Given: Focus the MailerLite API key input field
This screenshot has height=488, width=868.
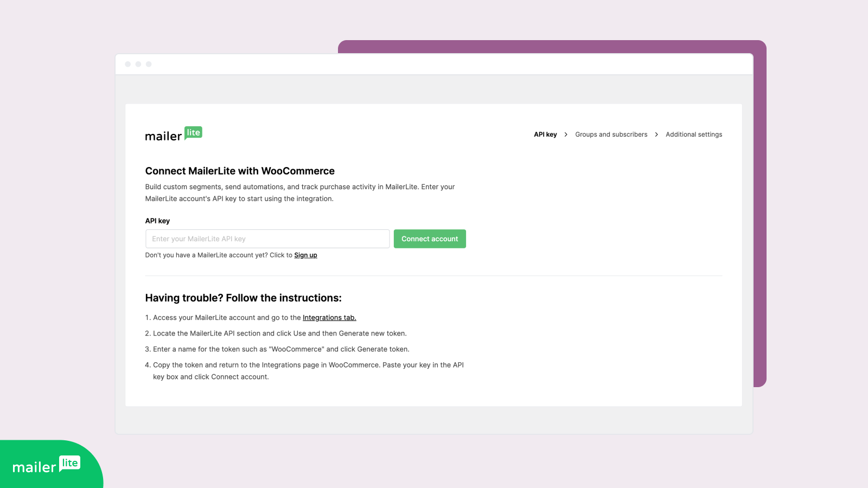Looking at the screenshot, I should [267, 239].
